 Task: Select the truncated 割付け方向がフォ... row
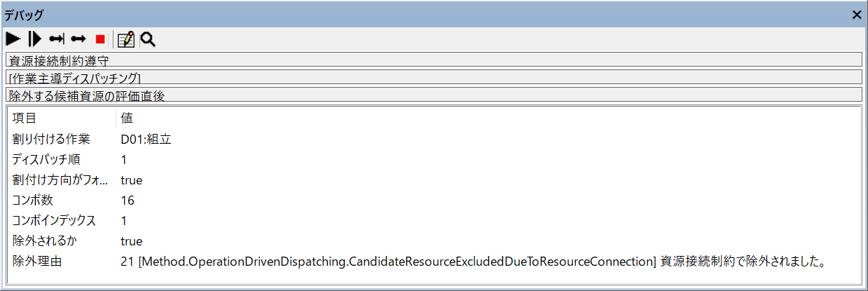tap(60, 180)
